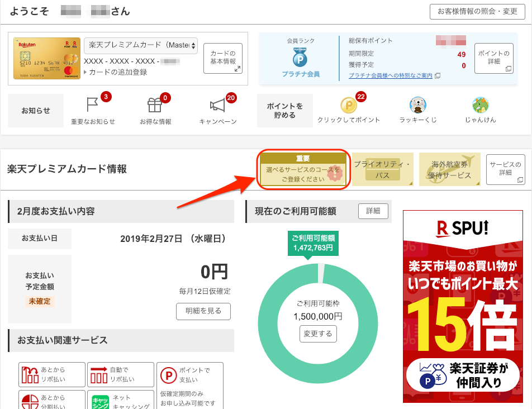Click the 期間限定 points value 49

tap(462, 54)
